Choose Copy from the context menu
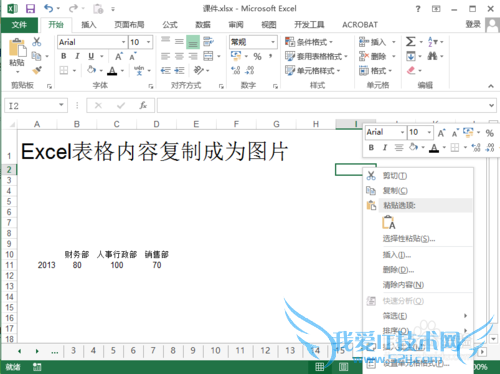 coord(418,191)
